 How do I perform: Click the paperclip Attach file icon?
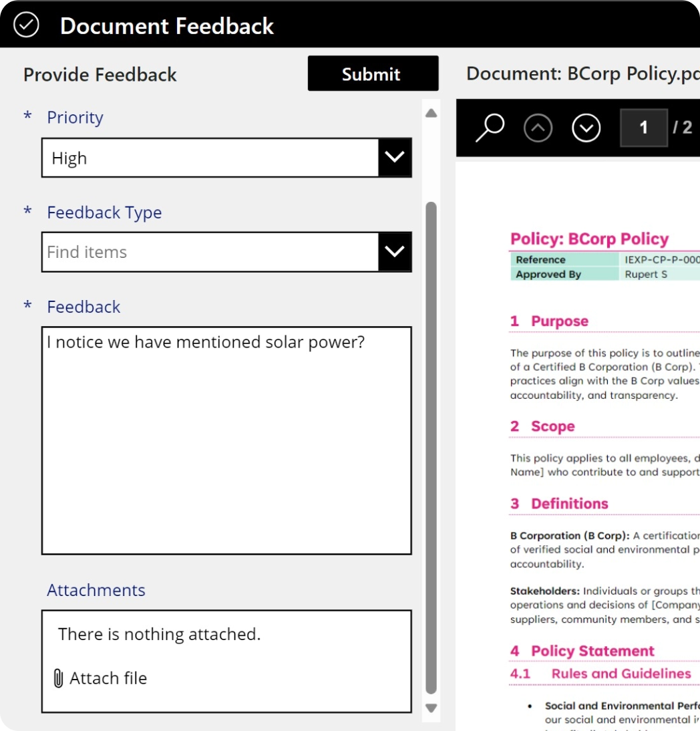(x=58, y=678)
